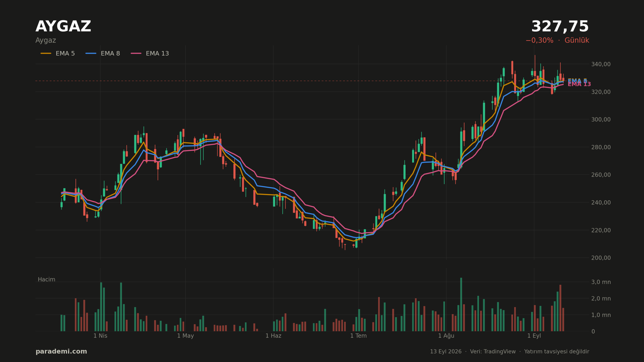Click the blue EMA 8 legend line sample
The height and width of the screenshot is (362, 644).
pyautogui.click(x=91, y=53)
